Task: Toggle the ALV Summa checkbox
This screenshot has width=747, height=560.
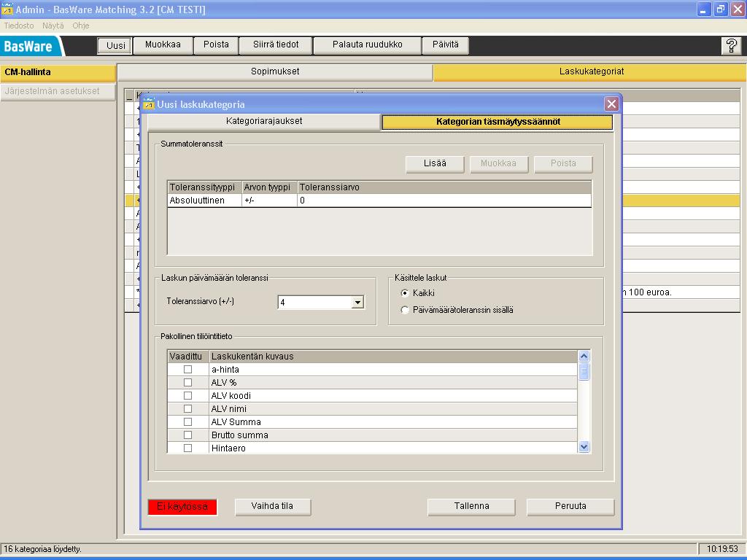Action: pos(187,422)
